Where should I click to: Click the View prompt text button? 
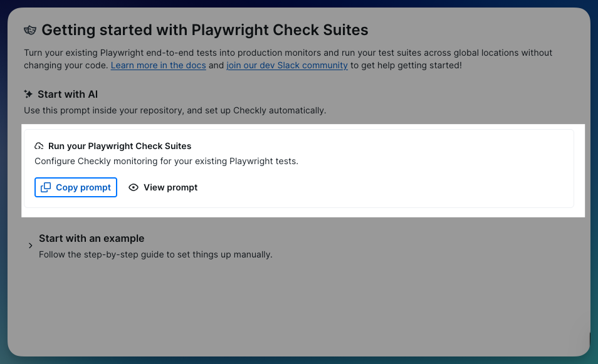(x=170, y=187)
